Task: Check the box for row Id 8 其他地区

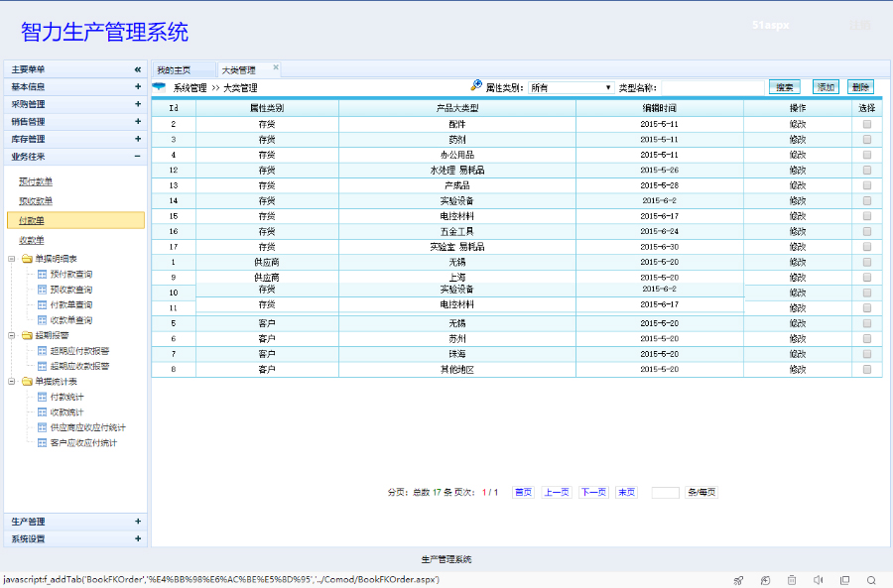Action: pos(867,370)
